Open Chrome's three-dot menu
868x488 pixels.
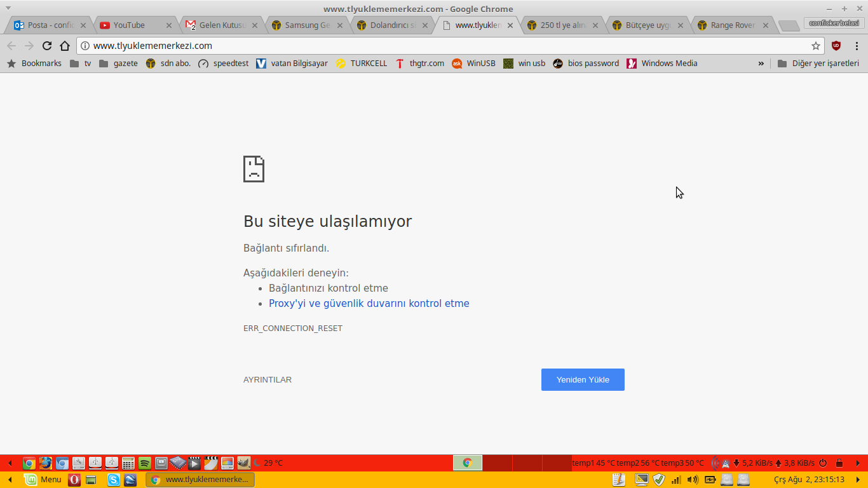(857, 46)
